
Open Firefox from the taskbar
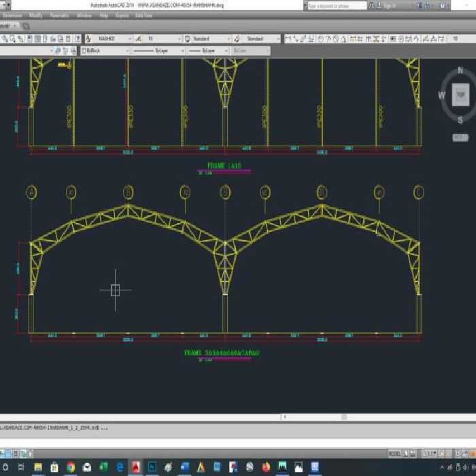(x=265, y=466)
